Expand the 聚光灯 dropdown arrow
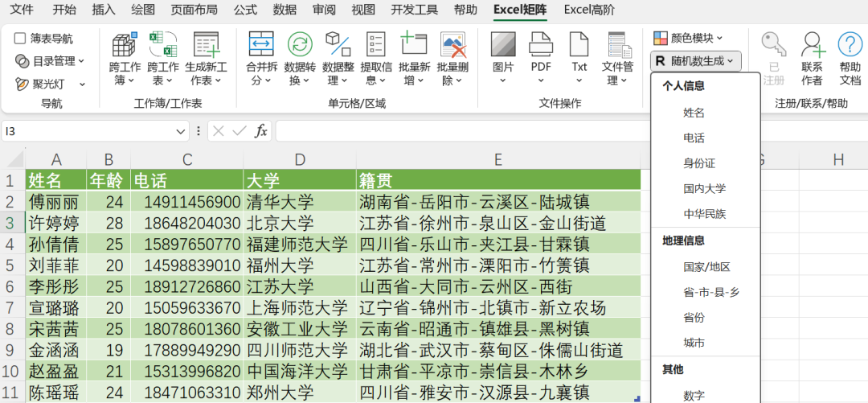Image resolution: width=868 pixels, height=403 pixels. coord(82,84)
